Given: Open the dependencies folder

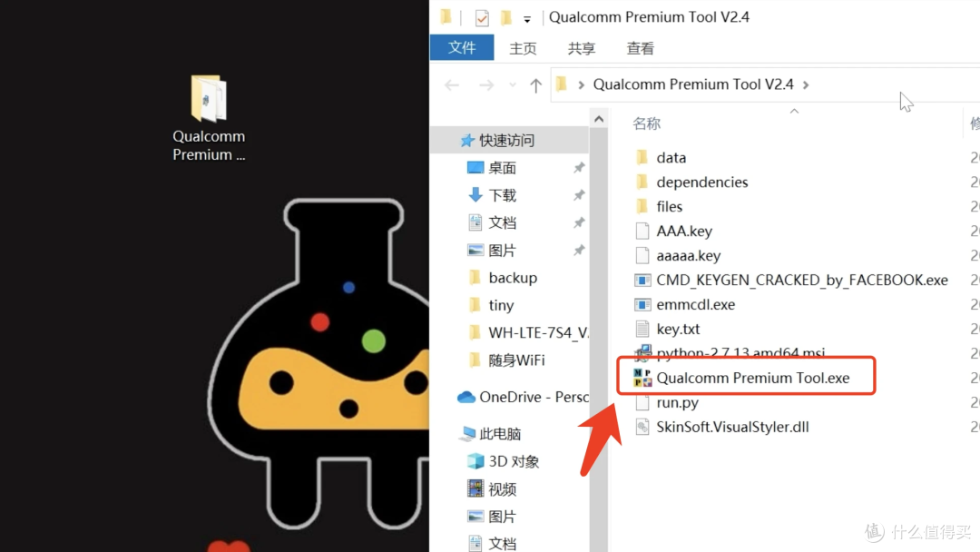Looking at the screenshot, I should pyautogui.click(x=701, y=182).
